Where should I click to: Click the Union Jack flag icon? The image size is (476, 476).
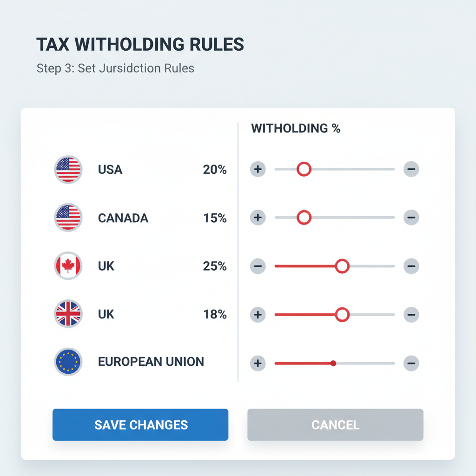[x=68, y=314]
